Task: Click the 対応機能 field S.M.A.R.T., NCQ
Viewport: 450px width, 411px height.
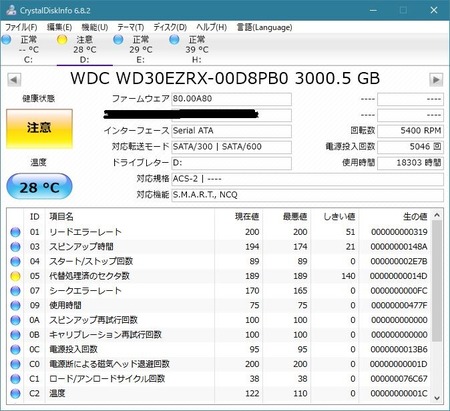Action: tap(307, 195)
